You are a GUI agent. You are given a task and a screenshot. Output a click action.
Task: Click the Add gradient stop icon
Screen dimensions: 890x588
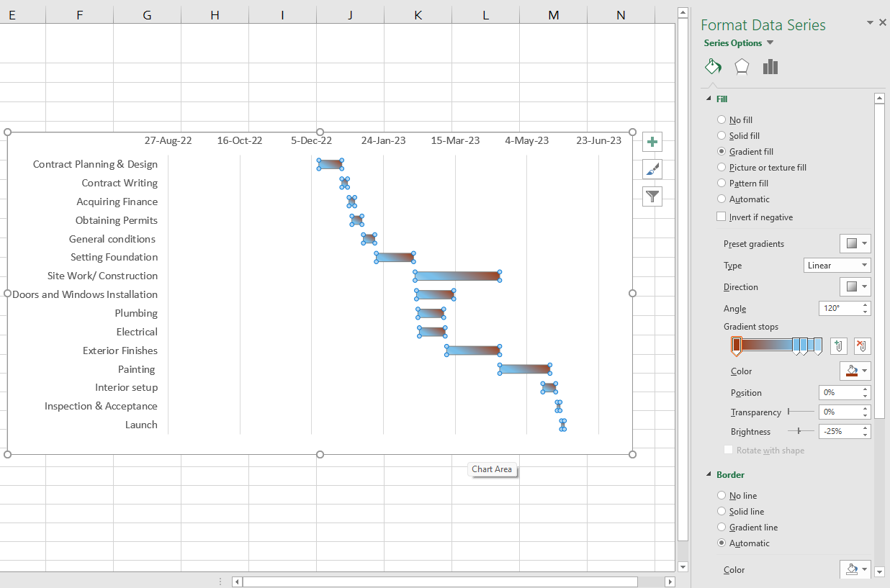[838, 346]
